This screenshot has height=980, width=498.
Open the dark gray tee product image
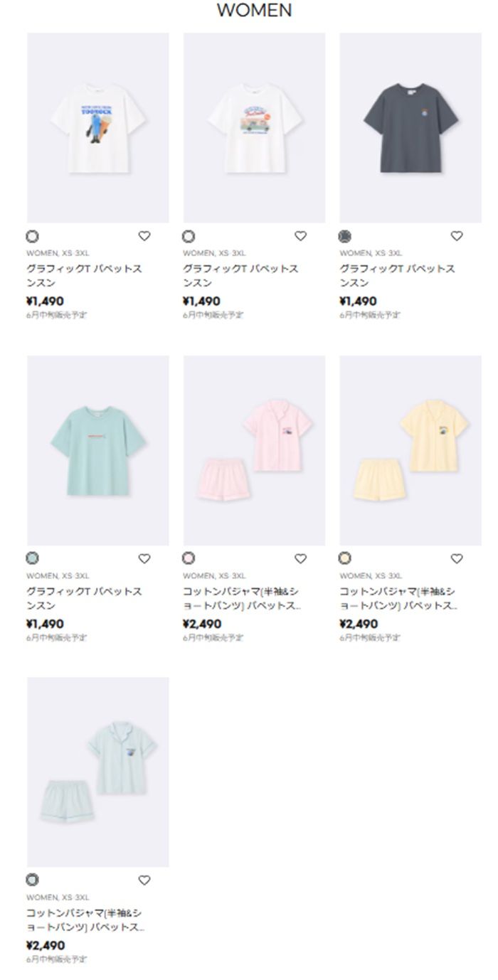tap(410, 128)
